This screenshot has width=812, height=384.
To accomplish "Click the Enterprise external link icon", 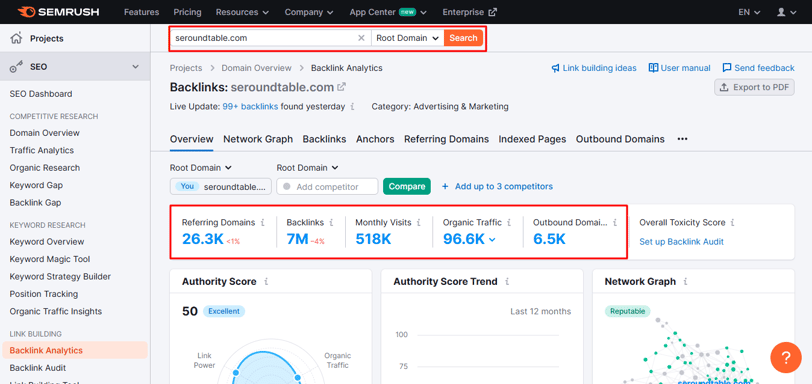I will pos(492,12).
